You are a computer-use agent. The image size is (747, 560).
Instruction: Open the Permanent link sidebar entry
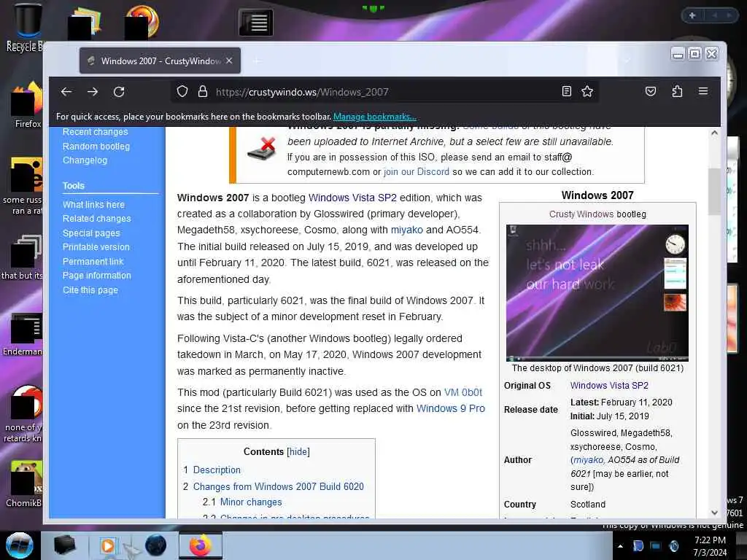(93, 262)
